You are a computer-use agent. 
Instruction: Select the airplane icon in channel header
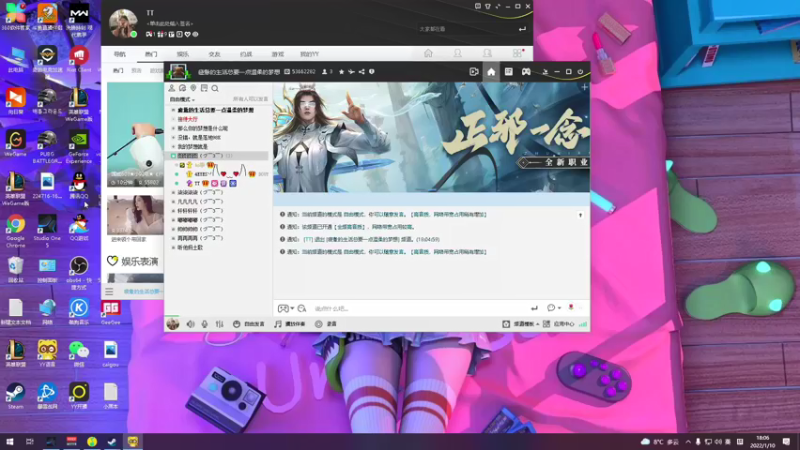point(351,72)
